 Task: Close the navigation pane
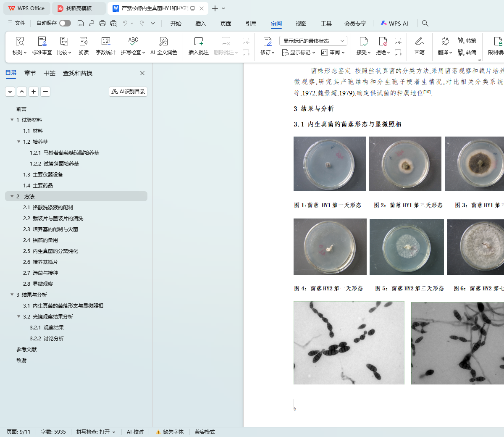coord(142,73)
